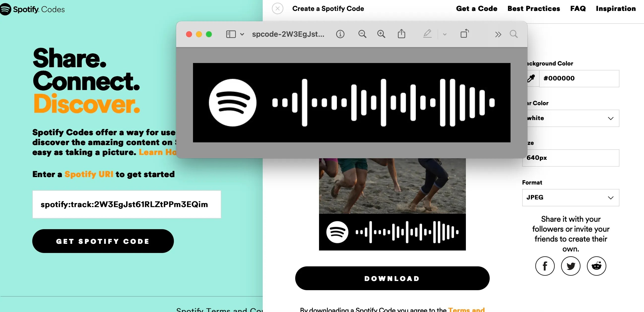Close the Create a Spotify Code panel
Image resolution: width=644 pixels, height=312 pixels.
click(278, 8)
